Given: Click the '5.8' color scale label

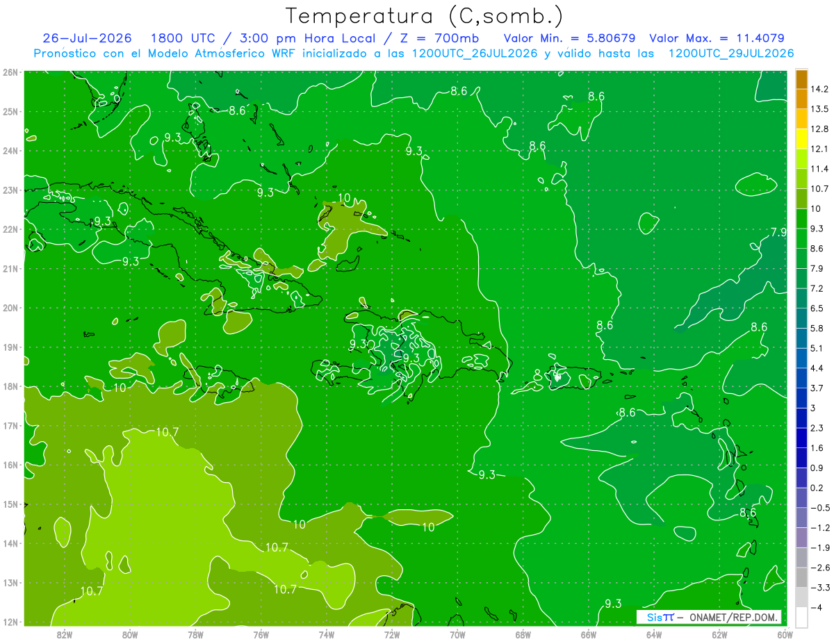Looking at the screenshot, I should click(817, 328).
